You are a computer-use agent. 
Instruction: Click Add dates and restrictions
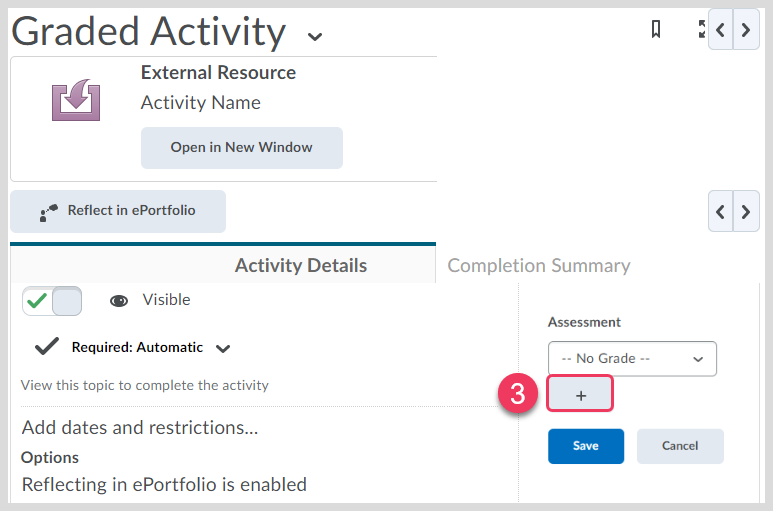140,427
